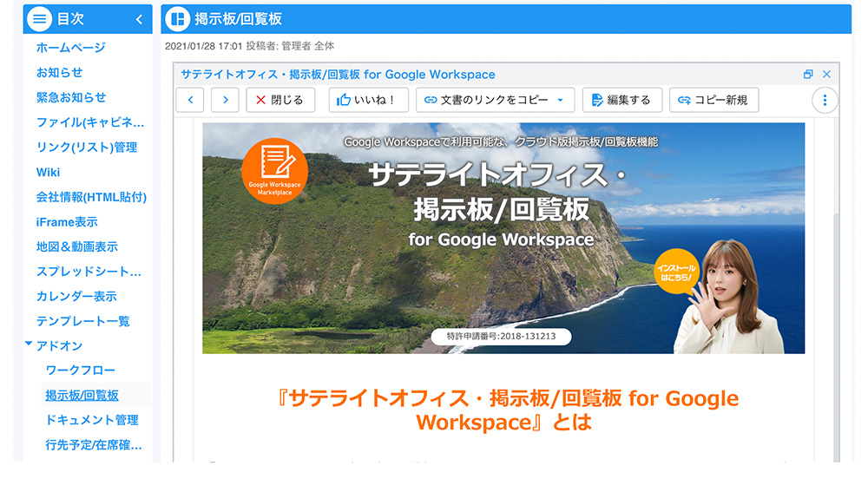Select ワークフロー under アドオン
The image size is (868, 492).
coord(80,371)
